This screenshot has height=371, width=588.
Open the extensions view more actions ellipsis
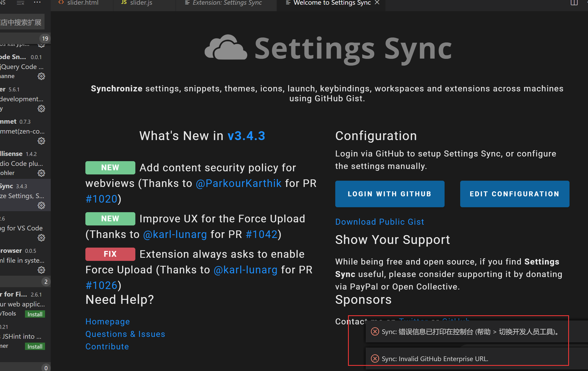[37, 2]
